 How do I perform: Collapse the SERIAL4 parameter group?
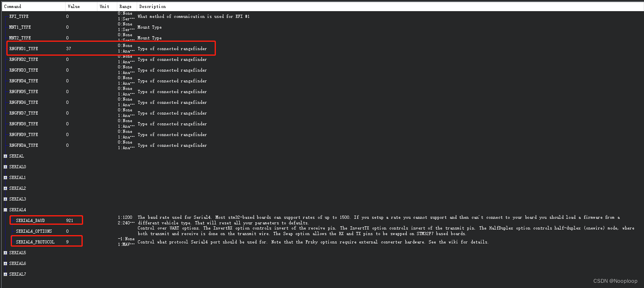coord(5,210)
